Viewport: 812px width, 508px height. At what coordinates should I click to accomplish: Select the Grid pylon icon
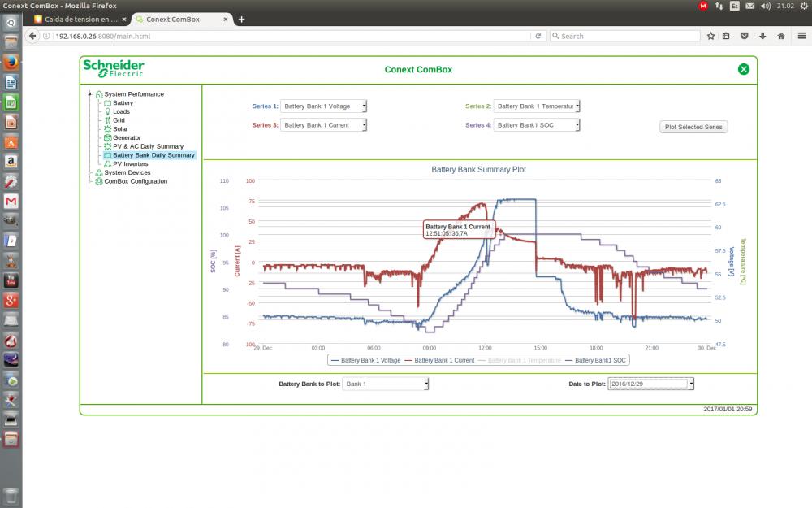click(x=108, y=120)
